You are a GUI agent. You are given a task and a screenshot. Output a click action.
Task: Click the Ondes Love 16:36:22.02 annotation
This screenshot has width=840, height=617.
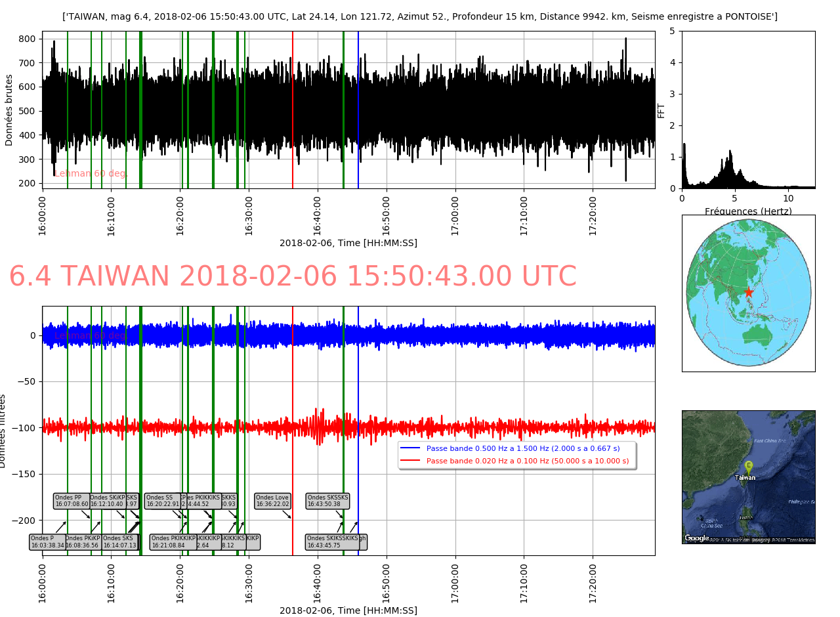(x=272, y=501)
